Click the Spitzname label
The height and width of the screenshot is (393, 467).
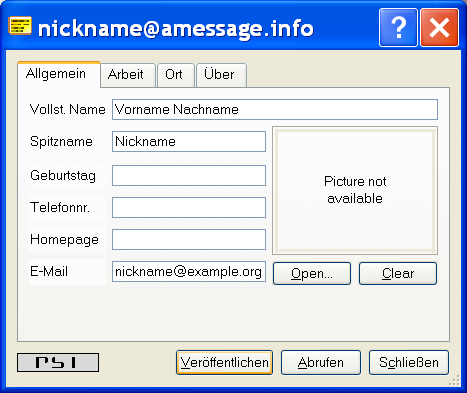(61, 141)
